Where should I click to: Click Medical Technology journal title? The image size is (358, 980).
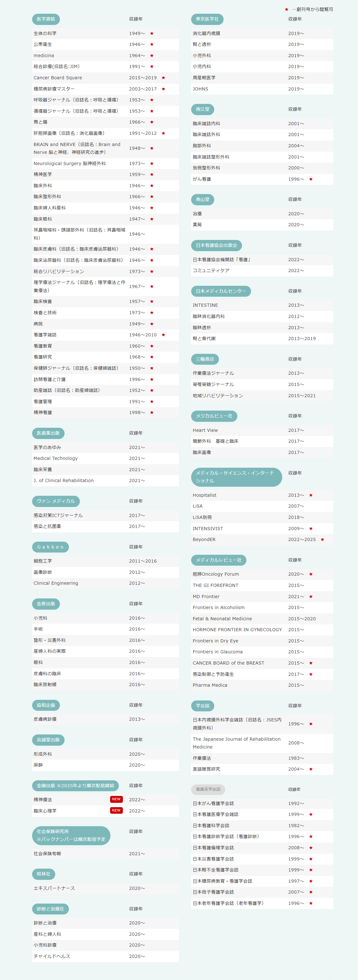[x=56, y=458]
